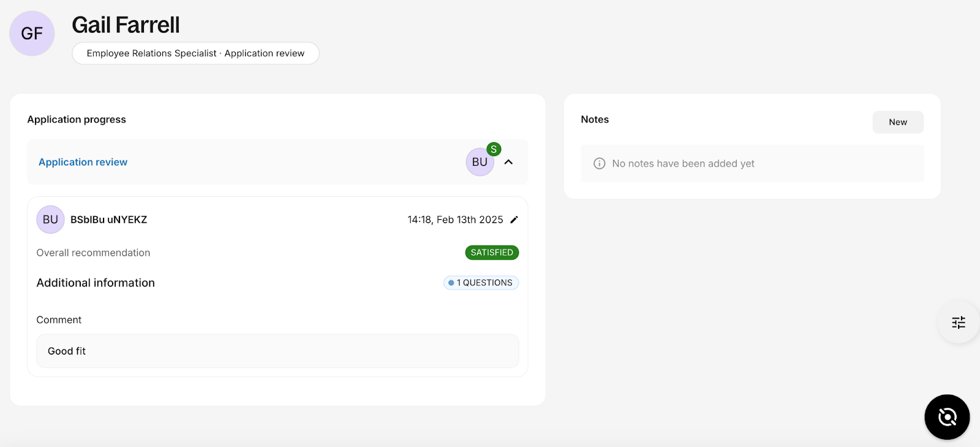The height and width of the screenshot is (447, 980).
Task: Click the Gail Farrell name heading
Action: (126, 25)
